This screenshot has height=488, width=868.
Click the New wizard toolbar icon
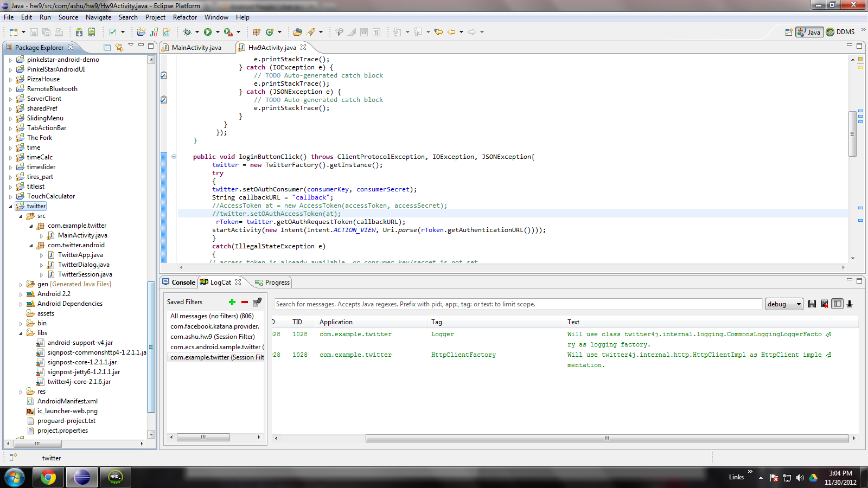pyautogui.click(x=14, y=32)
